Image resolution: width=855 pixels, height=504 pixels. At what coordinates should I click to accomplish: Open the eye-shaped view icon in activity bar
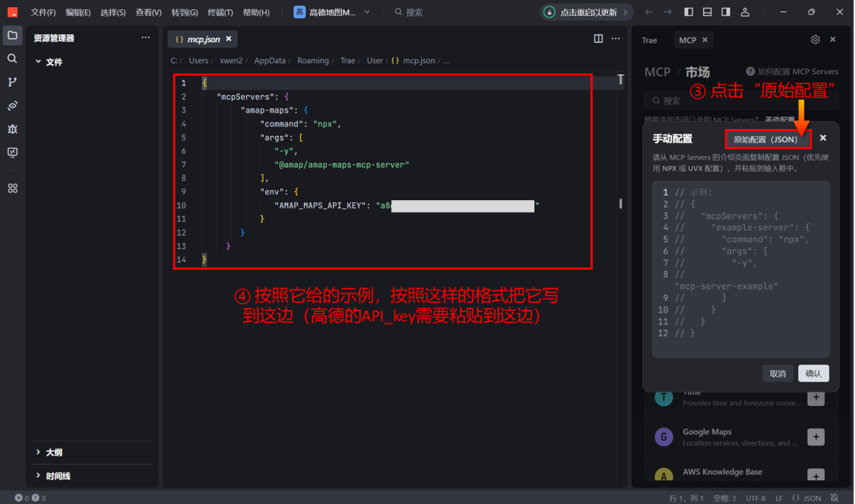click(x=12, y=106)
